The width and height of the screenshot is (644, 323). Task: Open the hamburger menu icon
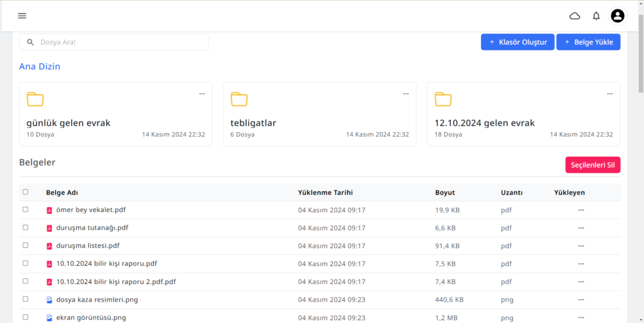point(22,16)
